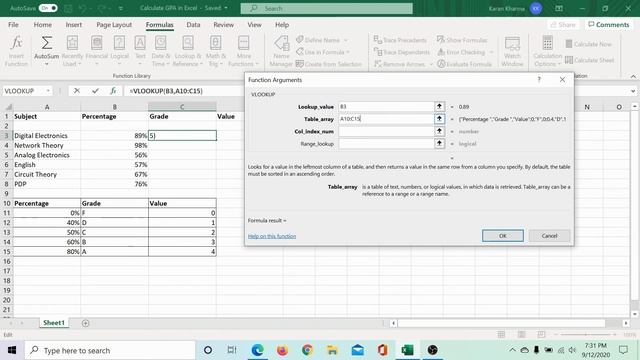Add a new sheet with plus icon

(85, 323)
